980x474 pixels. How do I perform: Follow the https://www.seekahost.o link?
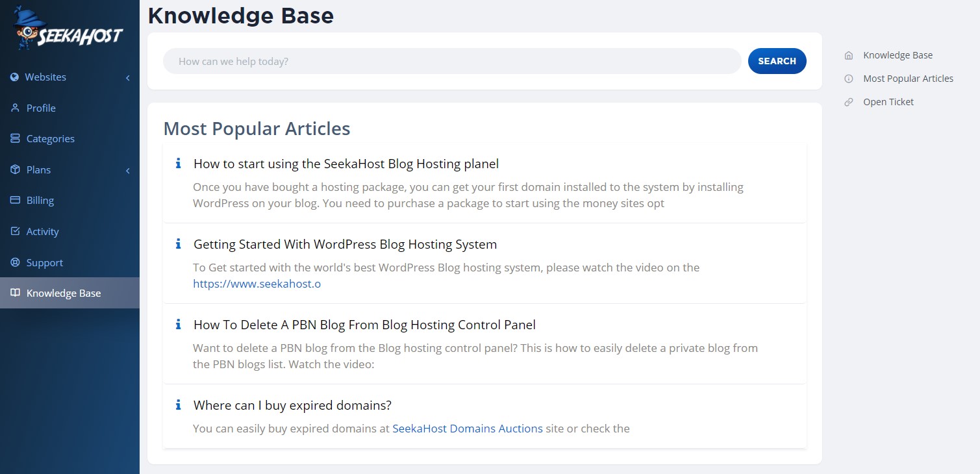[257, 284]
